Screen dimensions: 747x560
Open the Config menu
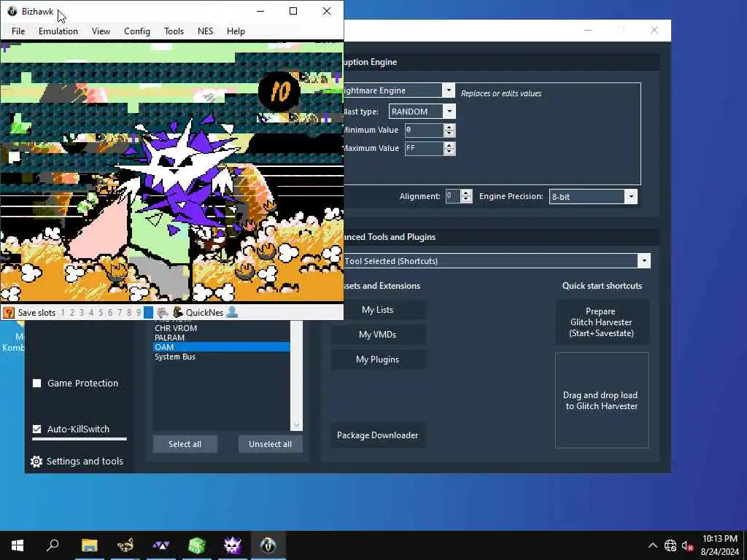[x=136, y=31]
